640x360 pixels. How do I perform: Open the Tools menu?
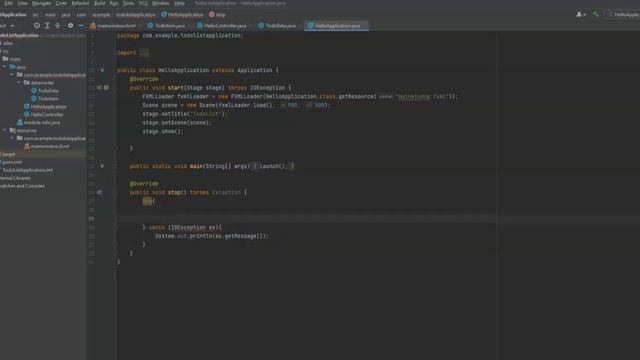click(128, 3)
